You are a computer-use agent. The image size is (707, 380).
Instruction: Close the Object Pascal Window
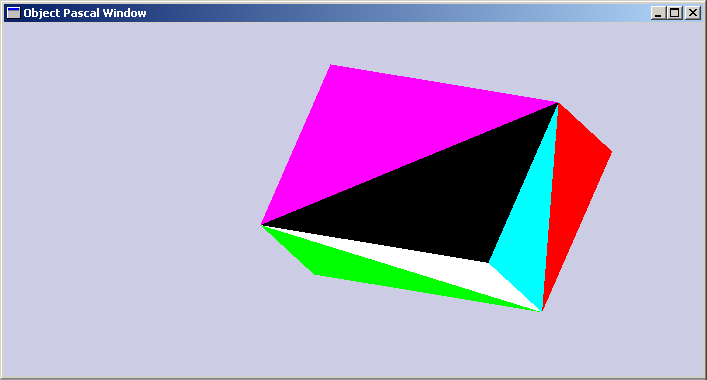pos(693,13)
